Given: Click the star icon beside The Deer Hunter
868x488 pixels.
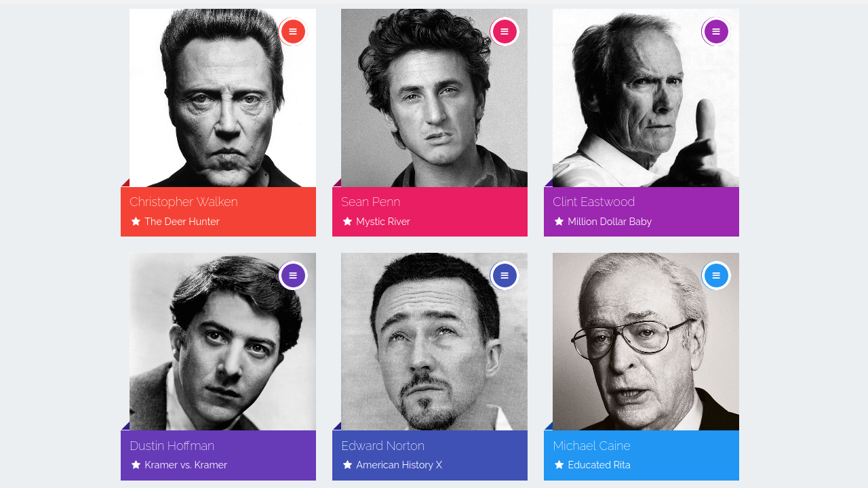Looking at the screenshot, I should (136, 222).
